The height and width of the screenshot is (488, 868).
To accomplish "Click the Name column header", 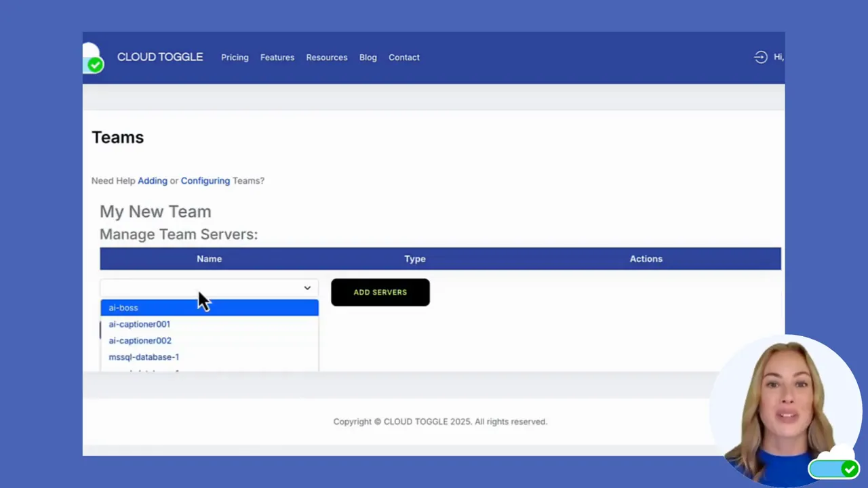I will click(209, 258).
